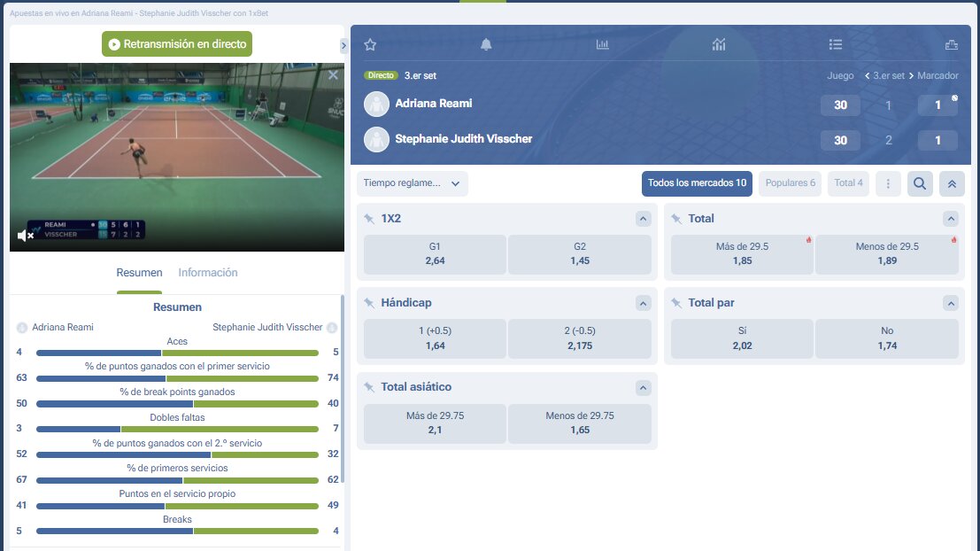Switch to the Información tab
The width and height of the screenshot is (980, 551).
tap(207, 272)
